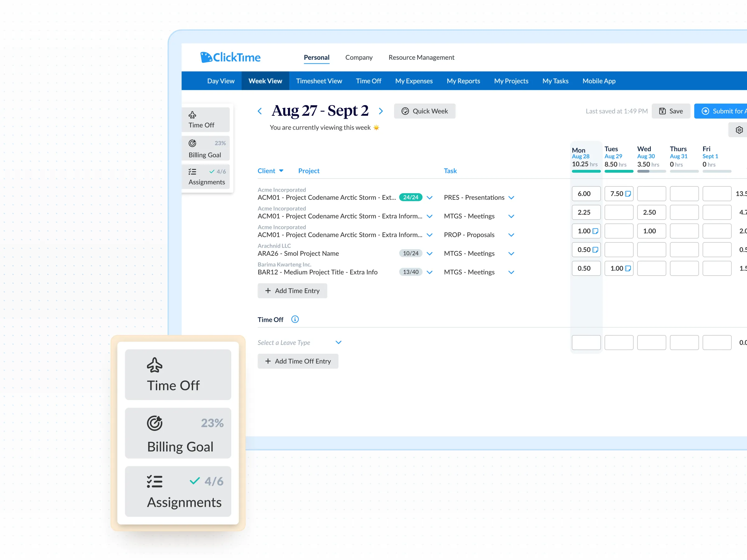Viewport: 747px width, 560px height.
Task: Expand ARA26 Smol Project Name dropdown
Action: [x=430, y=254]
